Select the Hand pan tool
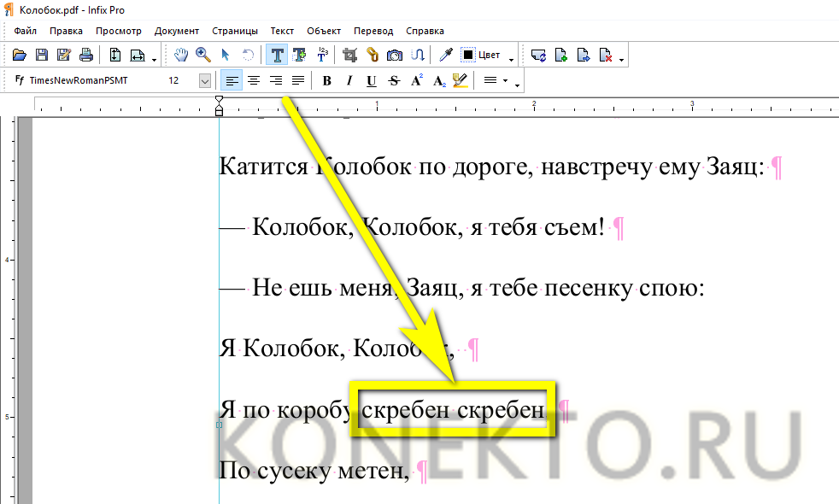This screenshot has width=839, height=504. click(181, 55)
